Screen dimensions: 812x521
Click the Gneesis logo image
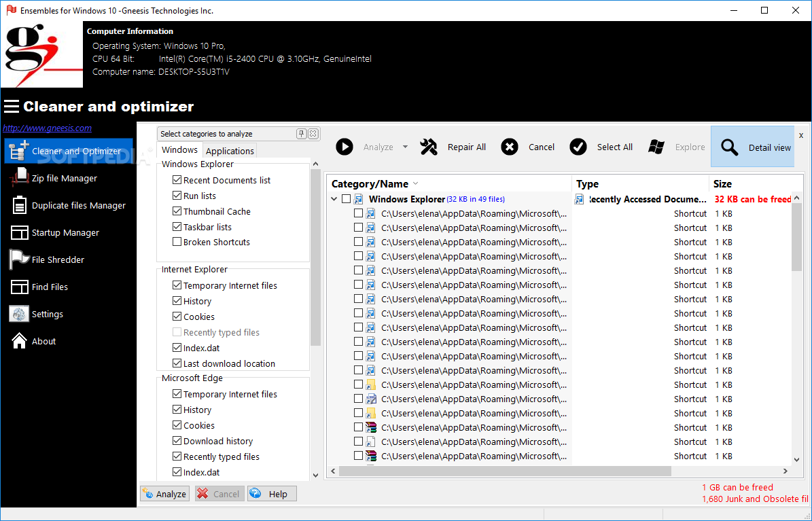point(42,55)
